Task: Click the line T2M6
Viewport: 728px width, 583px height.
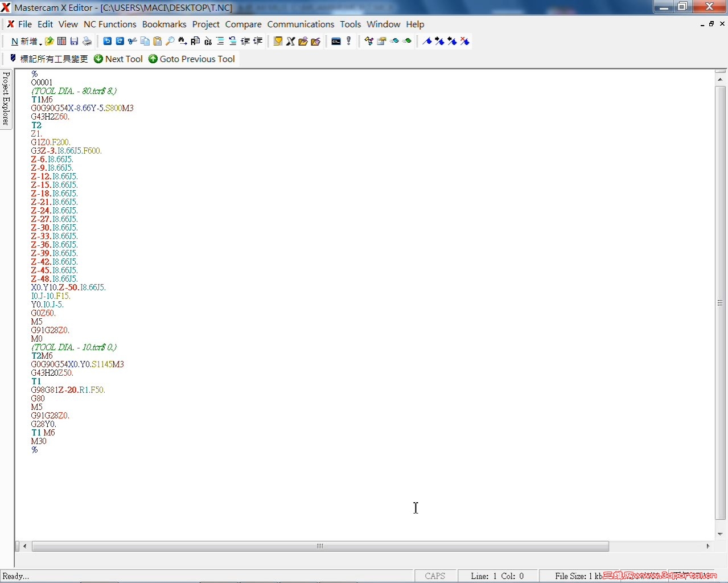Action: 42,356
